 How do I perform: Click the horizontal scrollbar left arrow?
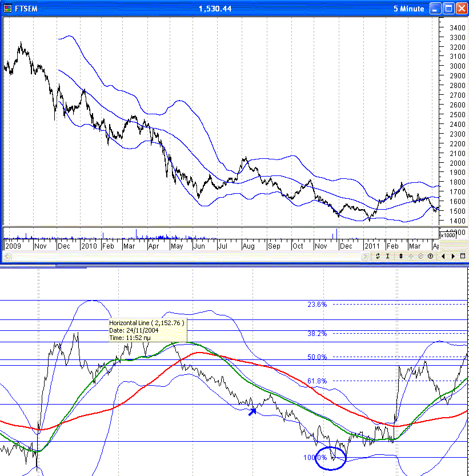pos(444,257)
